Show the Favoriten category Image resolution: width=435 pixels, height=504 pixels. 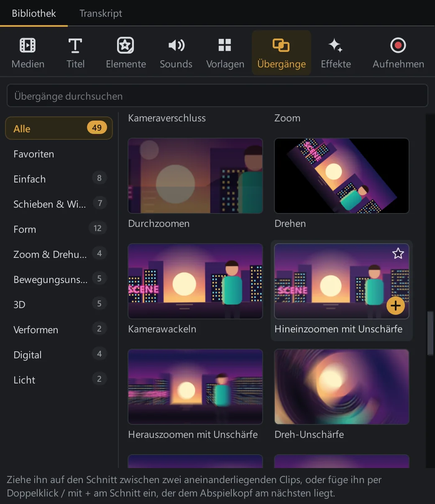pos(59,154)
